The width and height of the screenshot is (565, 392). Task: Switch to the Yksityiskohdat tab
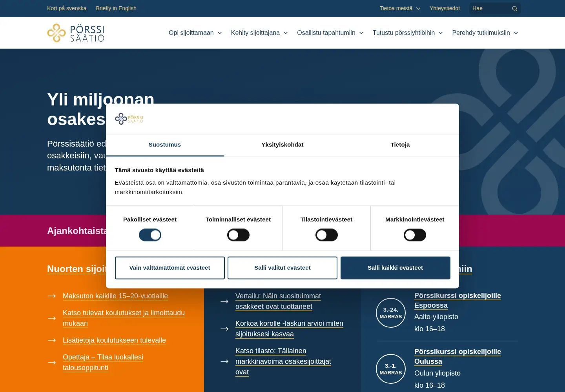tap(282, 145)
